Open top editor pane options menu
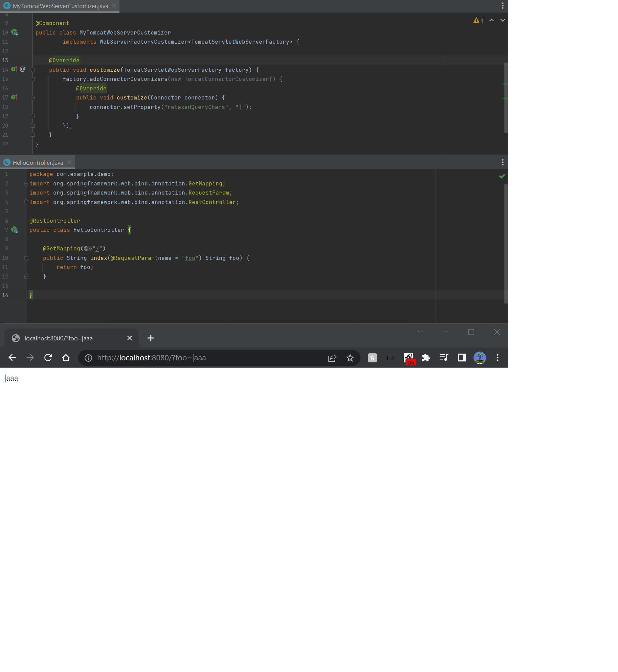The width and height of the screenshot is (618, 672). coord(503,6)
